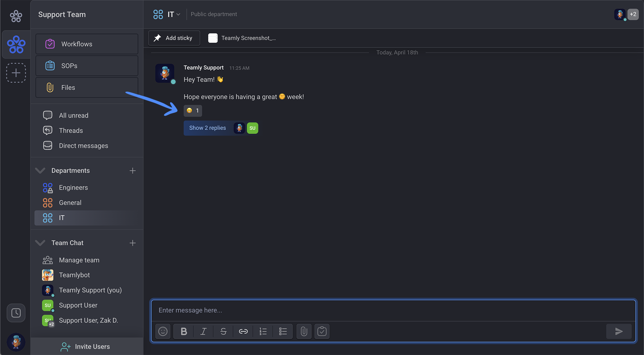
Task: Collapse the Departments section
Action: [x=40, y=171]
